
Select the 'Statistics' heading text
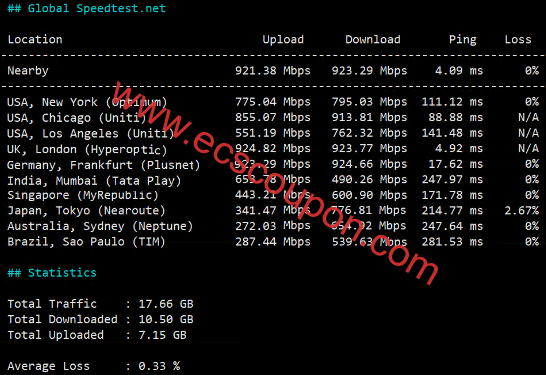[62, 273]
